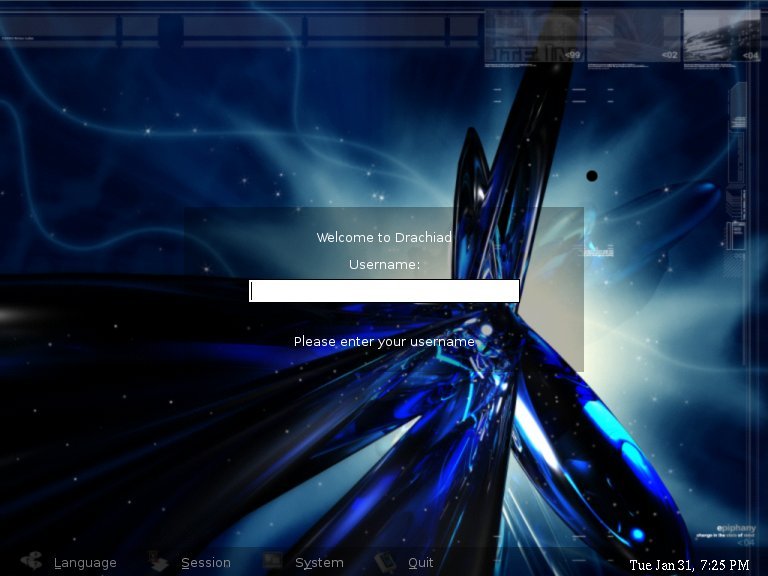Click the clock showing Tue Jan 31
The image size is (768, 576).
(x=689, y=565)
